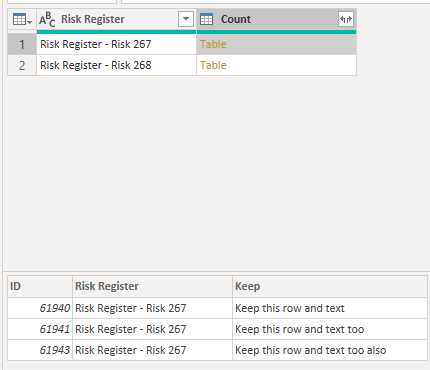The height and width of the screenshot is (370, 430).
Task: Click 'Keep this row and text too also' cell
Action: click(x=330, y=350)
